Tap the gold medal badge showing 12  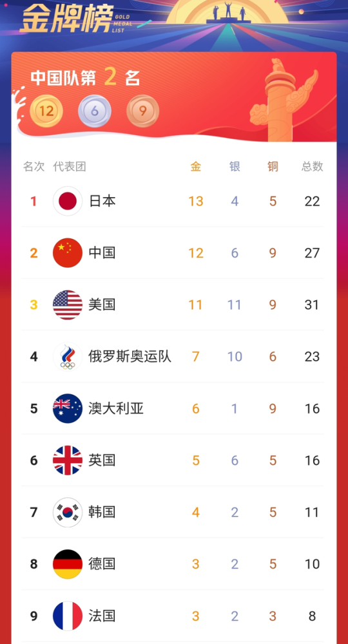[x=46, y=111]
